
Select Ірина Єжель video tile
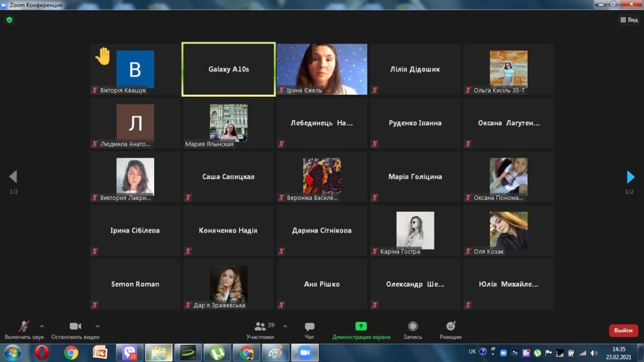[x=322, y=69]
